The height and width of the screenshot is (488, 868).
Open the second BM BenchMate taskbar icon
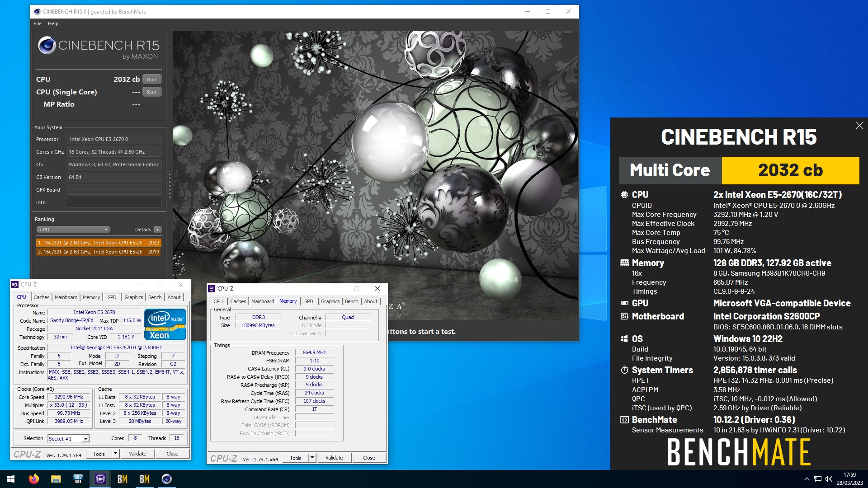(144, 479)
